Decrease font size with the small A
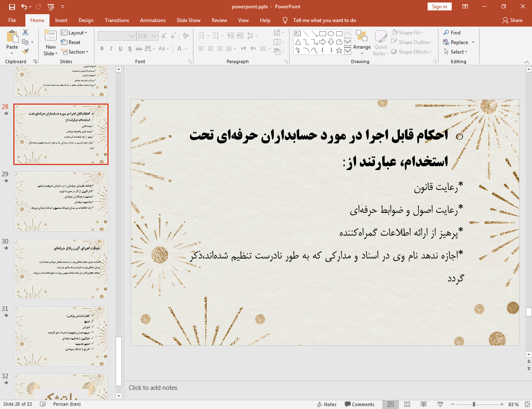This screenshot has height=409, width=532. [173, 36]
